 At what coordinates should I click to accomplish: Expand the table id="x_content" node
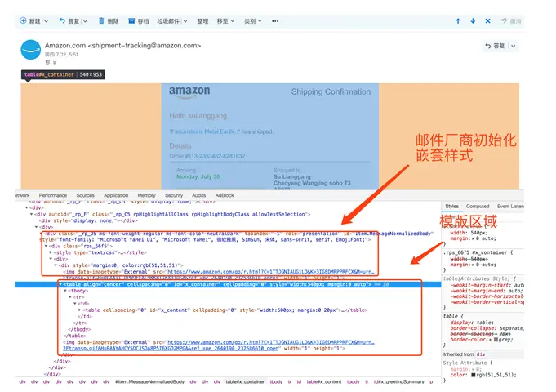coord(79,310)
